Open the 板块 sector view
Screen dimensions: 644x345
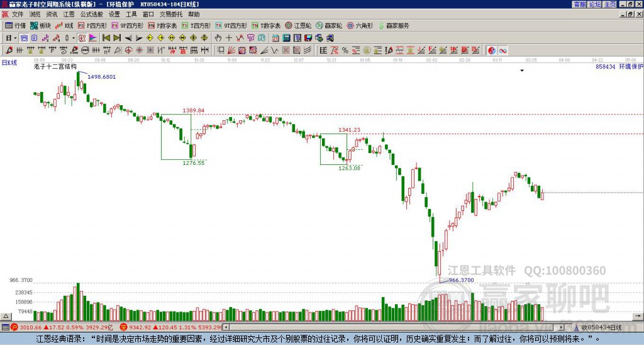[x=40, y=25]
